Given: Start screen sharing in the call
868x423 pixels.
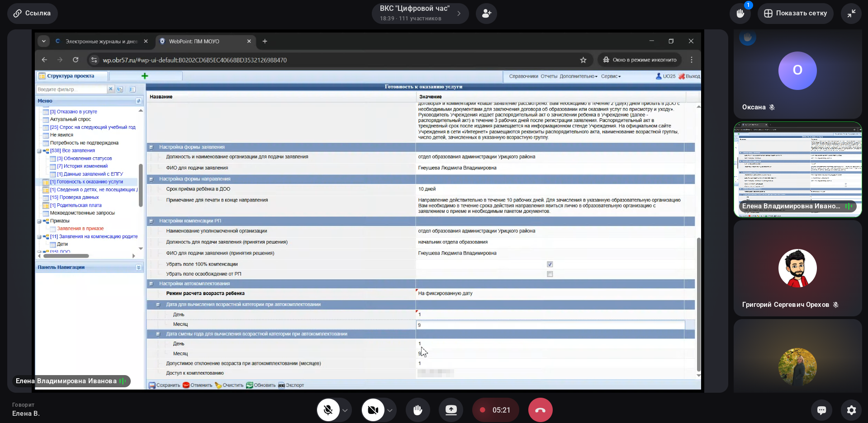Looking at the screenshot, I should coord(451,410).
